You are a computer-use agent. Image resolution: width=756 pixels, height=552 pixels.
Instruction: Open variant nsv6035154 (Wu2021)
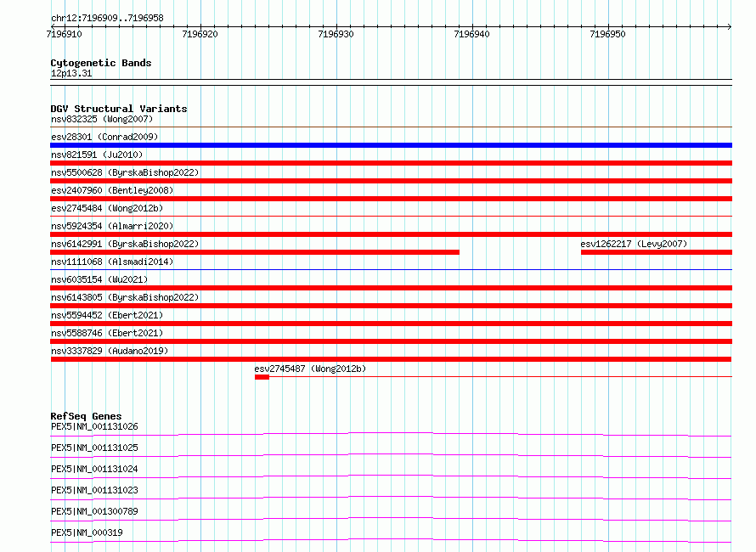coord(99,279)
